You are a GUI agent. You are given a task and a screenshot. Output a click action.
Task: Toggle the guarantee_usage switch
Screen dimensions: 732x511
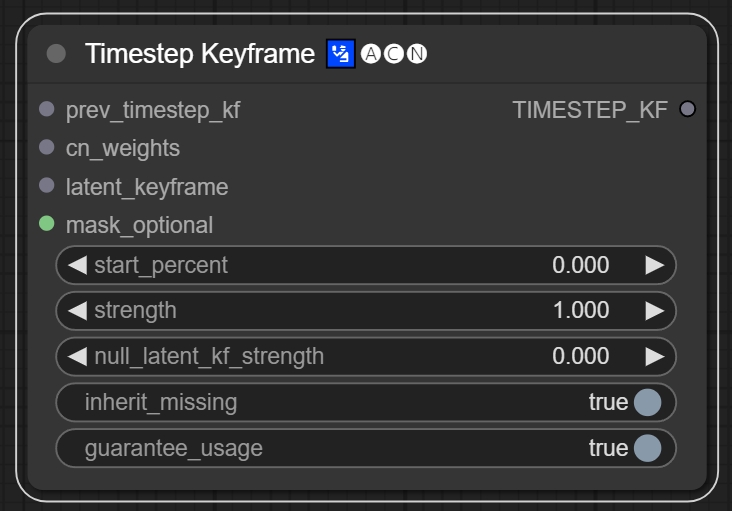tap(647, 447)
